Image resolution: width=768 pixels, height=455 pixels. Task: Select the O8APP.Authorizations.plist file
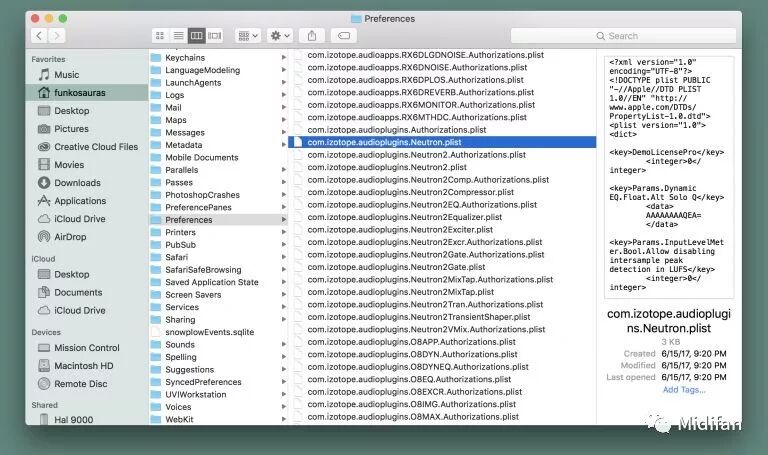(442, 342)
